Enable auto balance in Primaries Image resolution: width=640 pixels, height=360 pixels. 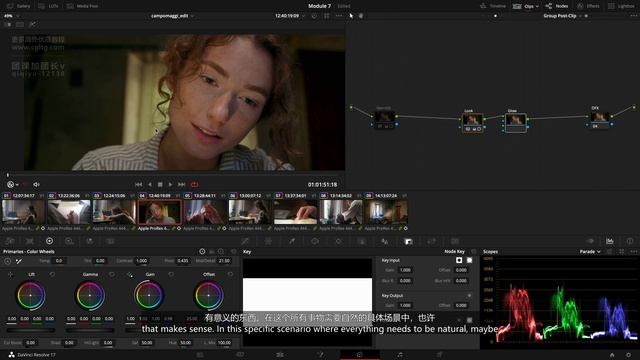coord(8,261)
